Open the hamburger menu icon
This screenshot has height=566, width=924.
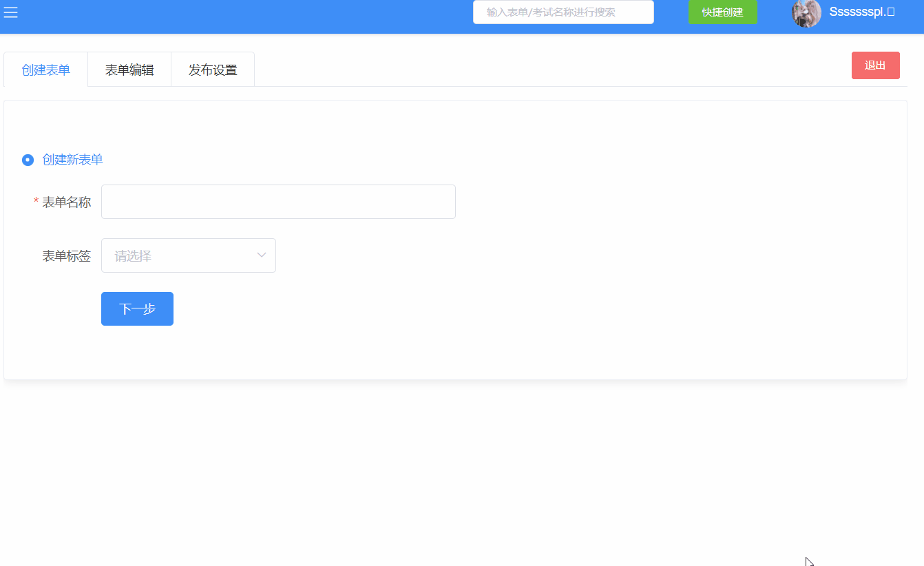(10, 12)
